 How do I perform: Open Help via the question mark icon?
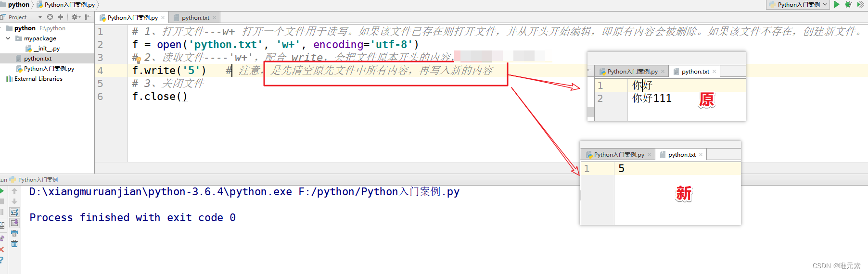coord(2,260)
